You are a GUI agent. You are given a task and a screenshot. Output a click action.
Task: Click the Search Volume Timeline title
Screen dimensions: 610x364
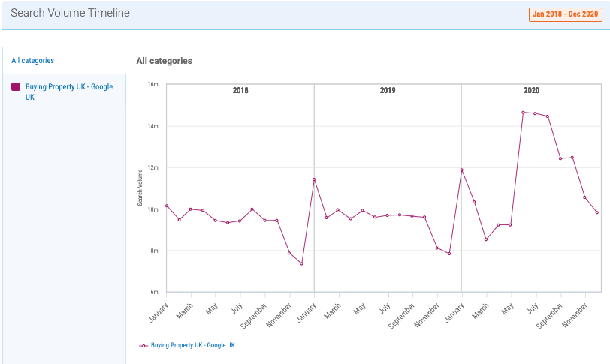point(70,13)
